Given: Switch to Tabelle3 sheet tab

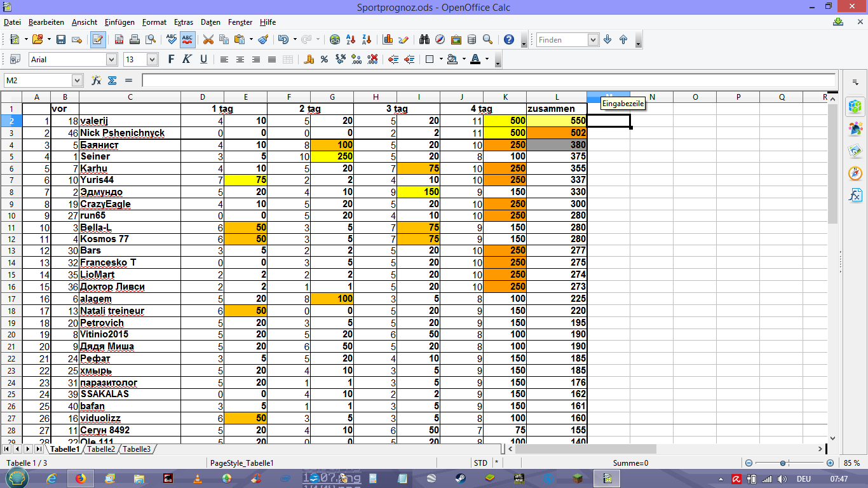Looking at the screenshot, I should click(x=137, y=449).
